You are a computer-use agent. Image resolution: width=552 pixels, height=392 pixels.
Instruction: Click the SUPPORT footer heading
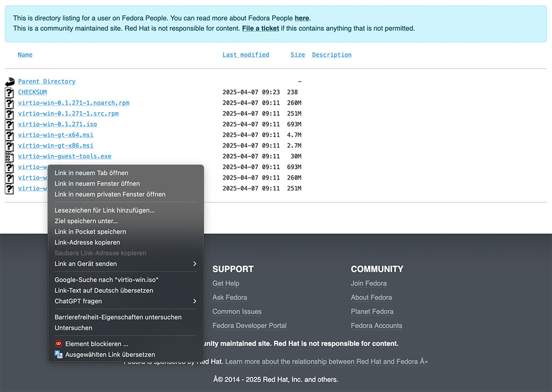coord(233,269)
